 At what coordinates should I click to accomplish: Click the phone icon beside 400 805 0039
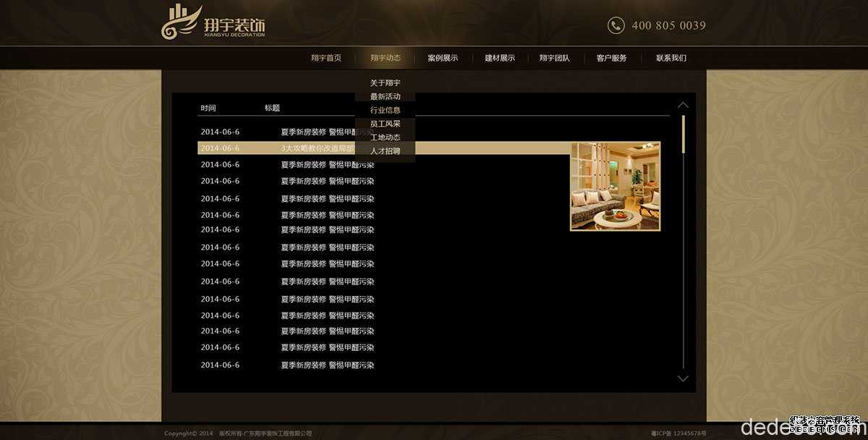tap(616, 25)
